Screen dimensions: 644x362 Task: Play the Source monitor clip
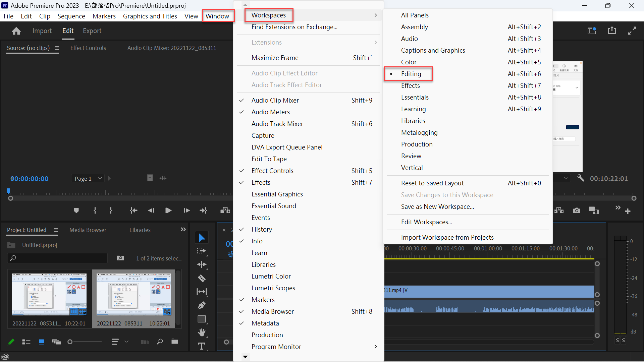coord(168,210)
